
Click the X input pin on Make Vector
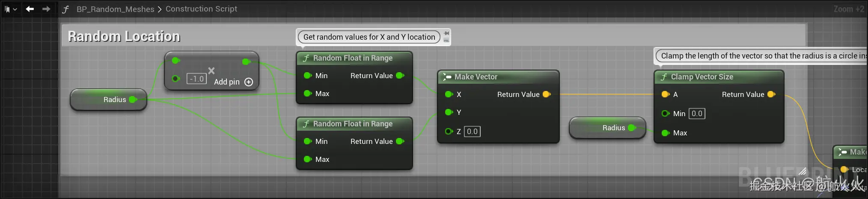pyautogui.click(x=449, y=94)
